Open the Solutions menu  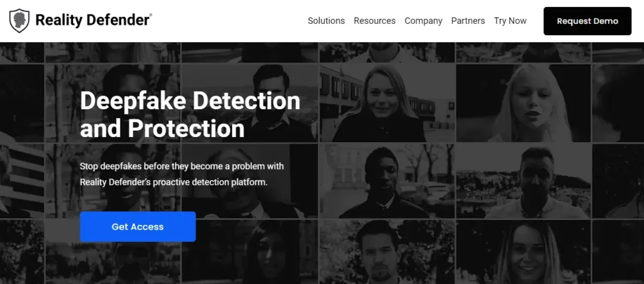tap(326, 21)
